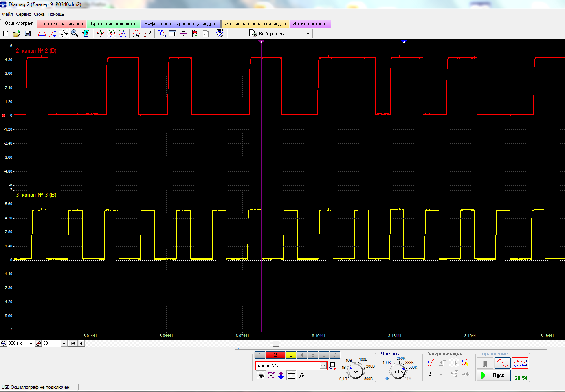This screenshot has width=565, height=392.
Task: Open the Эффективность работы цилиндров tab
Action: 181,24
